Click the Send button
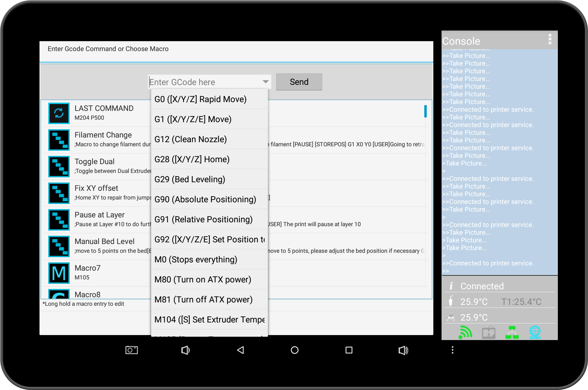 (x=299, y=82)
